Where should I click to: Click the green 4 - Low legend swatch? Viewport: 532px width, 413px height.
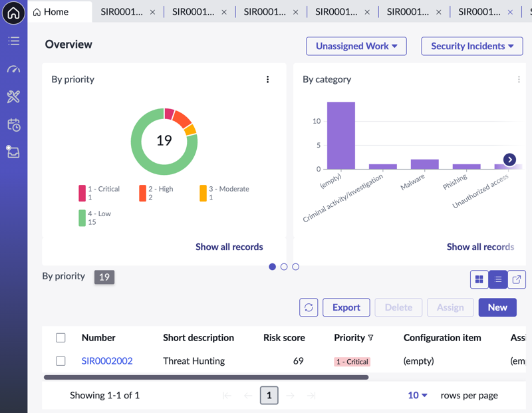coord(82,218)
